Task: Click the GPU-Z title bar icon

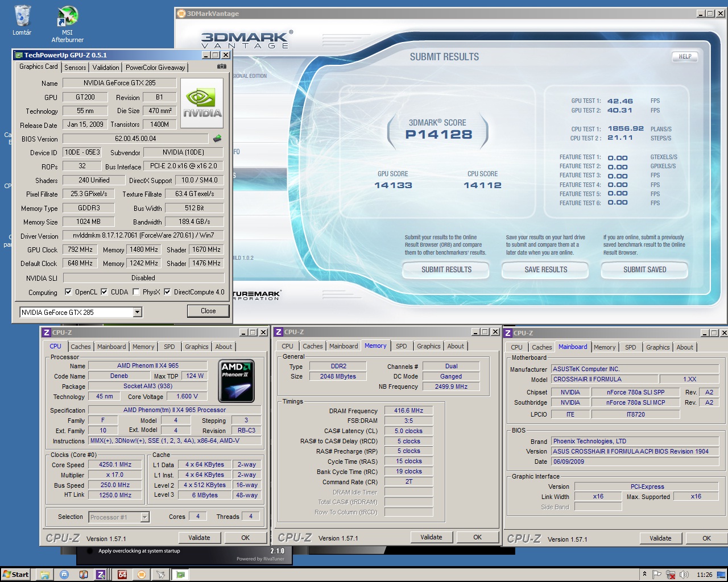Action: click(x=19, y=55)
